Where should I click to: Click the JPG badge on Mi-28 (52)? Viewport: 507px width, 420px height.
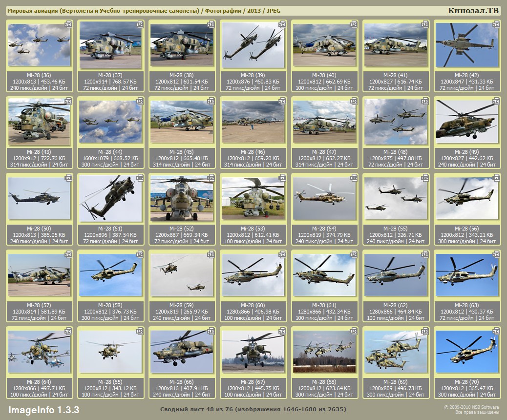click(211, 178)
